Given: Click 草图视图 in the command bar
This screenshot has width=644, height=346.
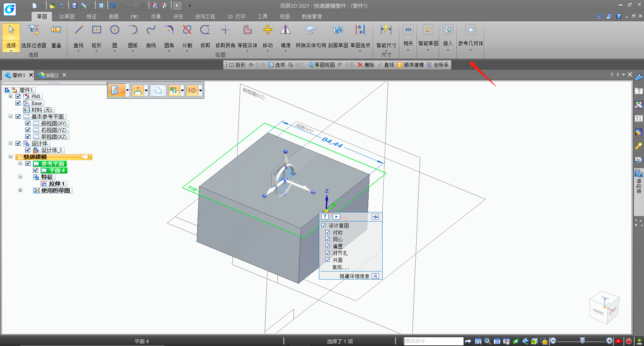Looking at the screenshot, I should [321, 65].
